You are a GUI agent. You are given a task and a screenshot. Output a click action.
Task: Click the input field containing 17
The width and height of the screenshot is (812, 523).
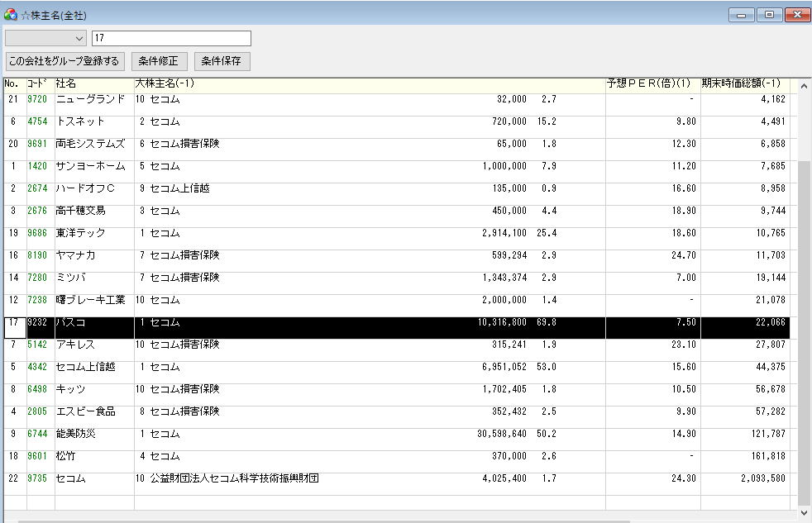[170, 38]
